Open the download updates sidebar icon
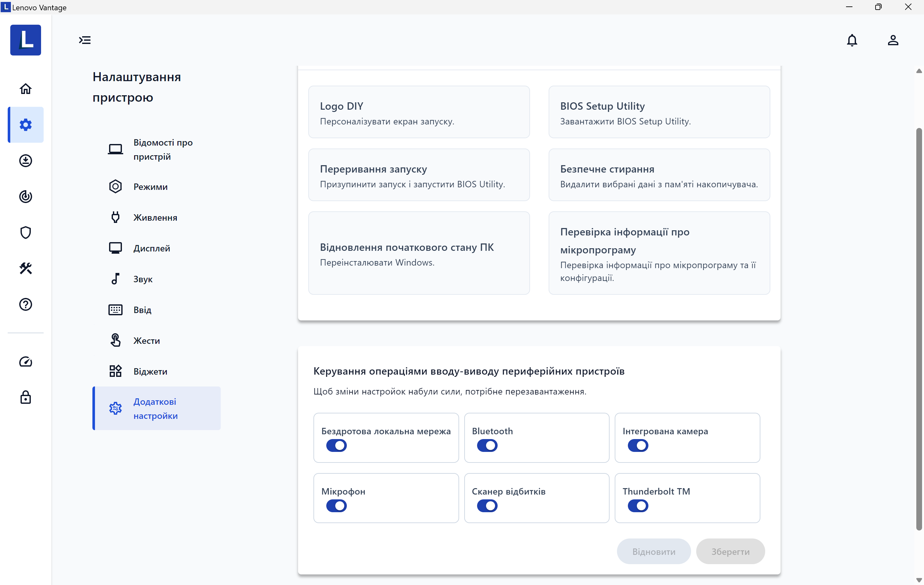Viewport: 924px width, 585px height. 25,160
